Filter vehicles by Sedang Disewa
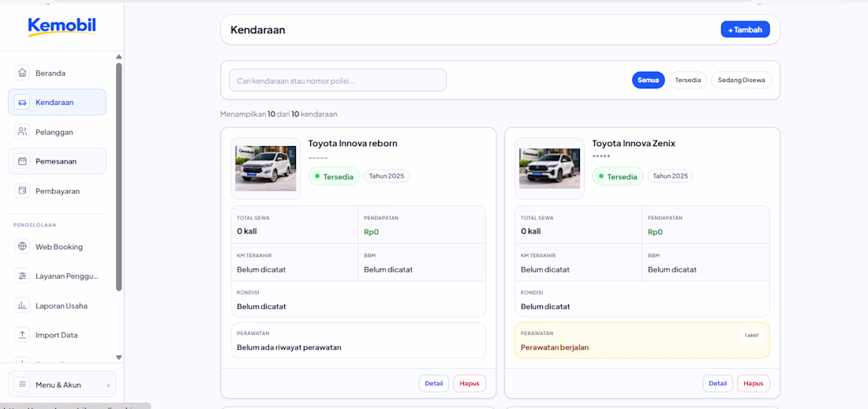Image resolution: width=868 pixels, height=409 pixels. (741, 80)
